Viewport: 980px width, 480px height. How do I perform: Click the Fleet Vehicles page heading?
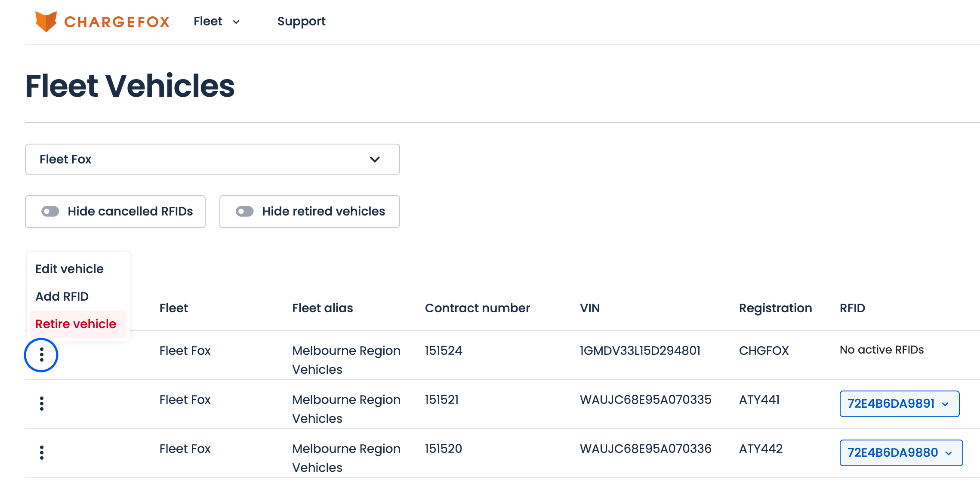(130, 86)
